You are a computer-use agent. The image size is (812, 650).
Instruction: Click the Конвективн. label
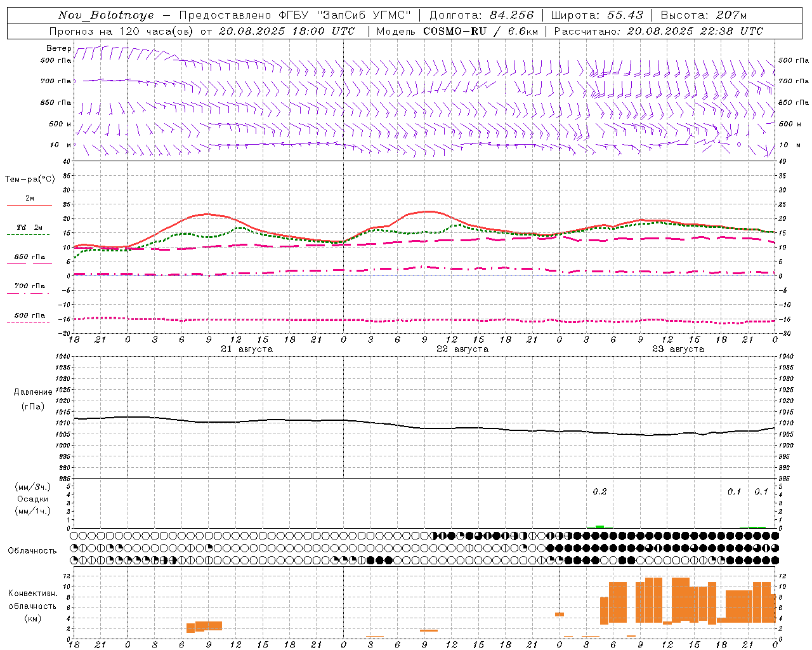32,594
